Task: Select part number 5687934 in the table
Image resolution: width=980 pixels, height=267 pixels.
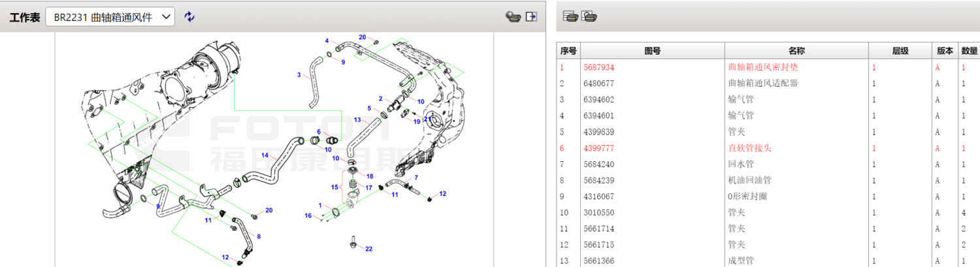Action: click(x=598, y=67)
